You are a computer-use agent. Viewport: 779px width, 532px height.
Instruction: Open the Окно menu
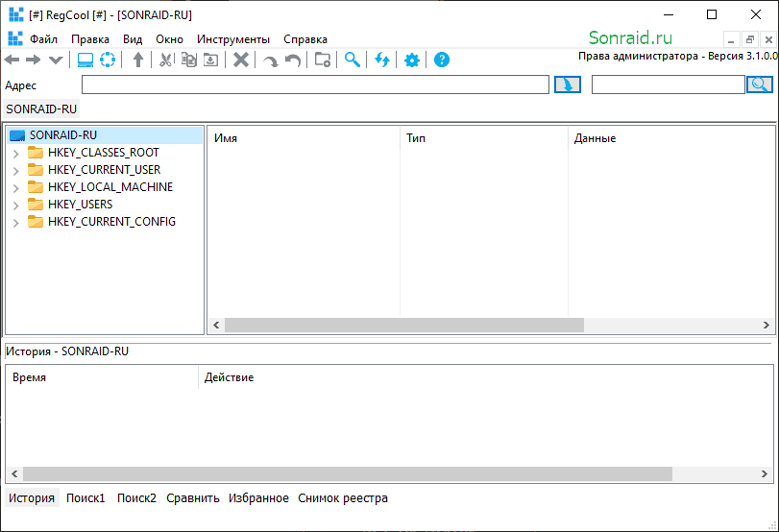pos(169,39)
